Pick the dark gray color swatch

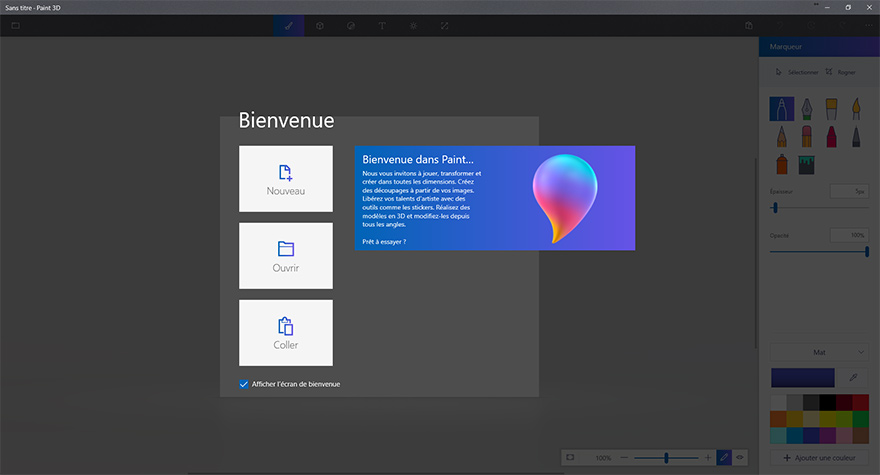point(811,403)
